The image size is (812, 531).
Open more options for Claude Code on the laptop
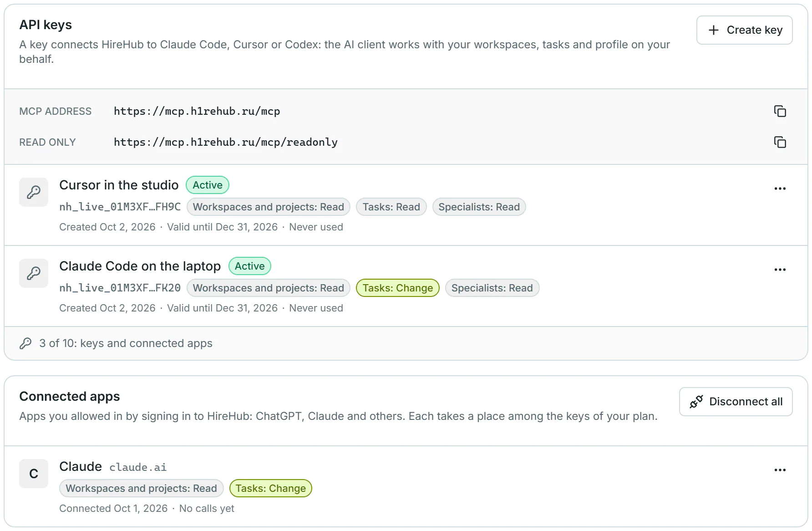tap(780, 270)
